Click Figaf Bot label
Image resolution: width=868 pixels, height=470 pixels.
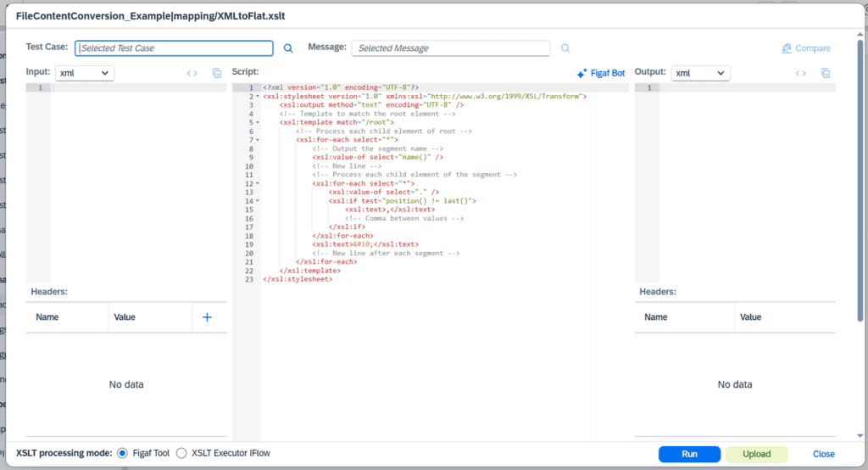tap(607, 73)
